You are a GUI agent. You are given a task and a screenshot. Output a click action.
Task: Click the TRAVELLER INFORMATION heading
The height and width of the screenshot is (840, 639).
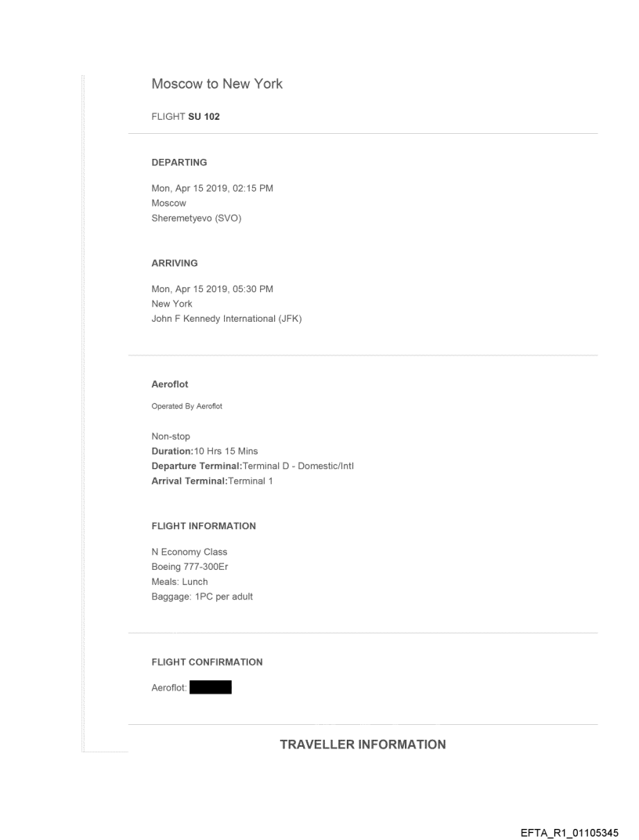click(363, 744)
